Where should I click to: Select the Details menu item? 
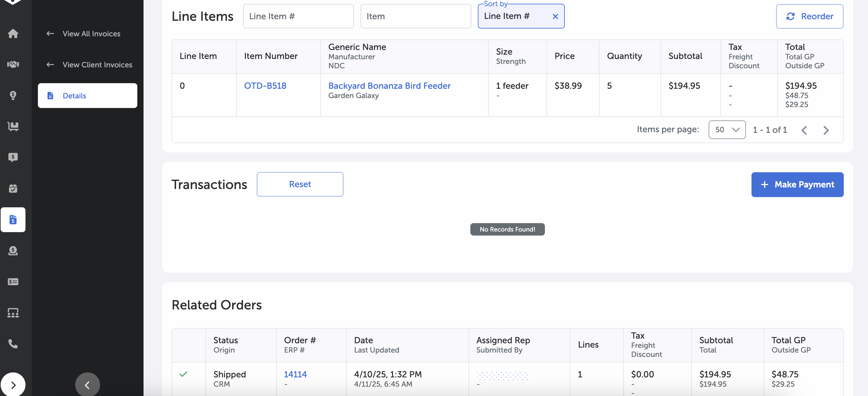(87, 96)
